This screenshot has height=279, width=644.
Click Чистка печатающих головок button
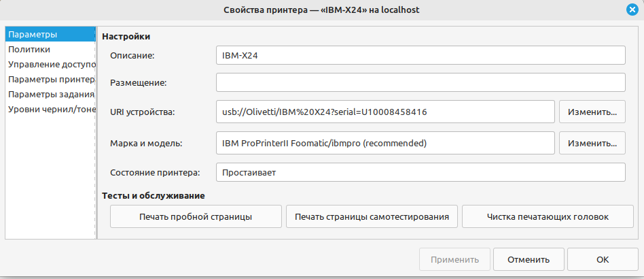pyautogui.click(x=548, y=216)
